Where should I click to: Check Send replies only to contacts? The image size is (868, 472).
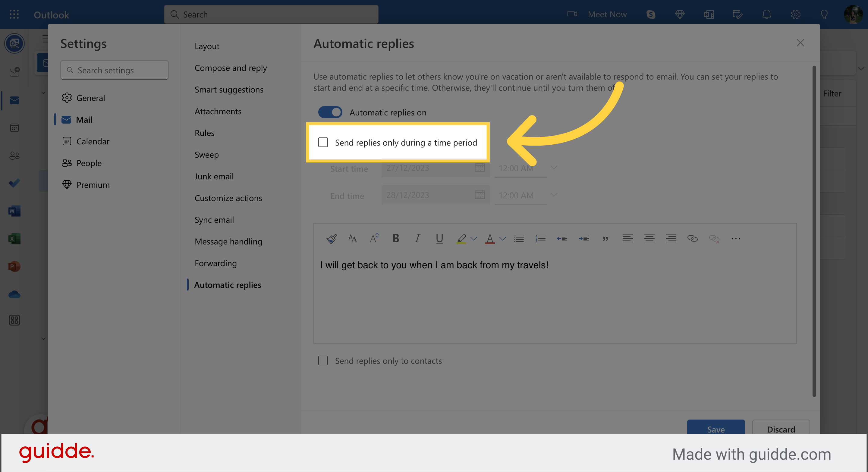(x=323, y=360)
